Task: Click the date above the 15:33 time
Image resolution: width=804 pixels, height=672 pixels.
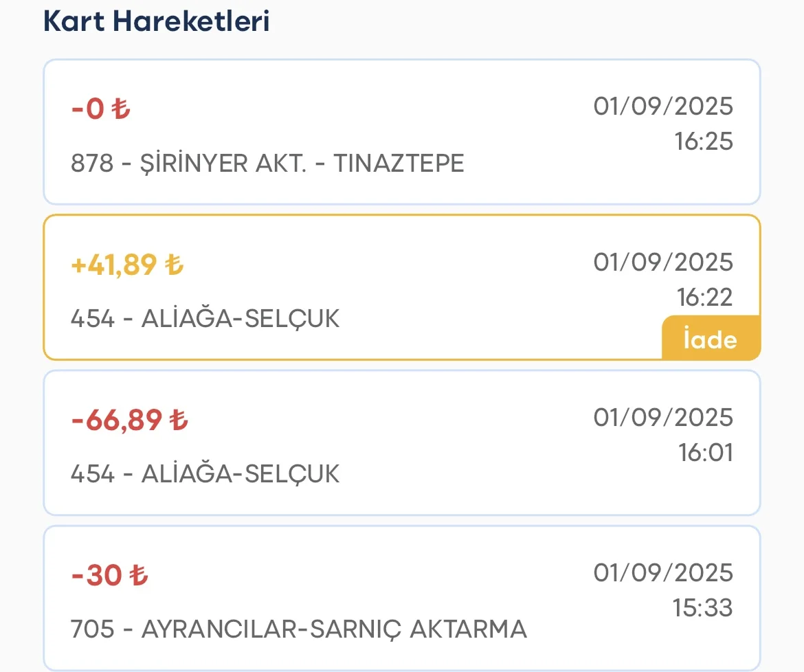Action: (663, 572)
